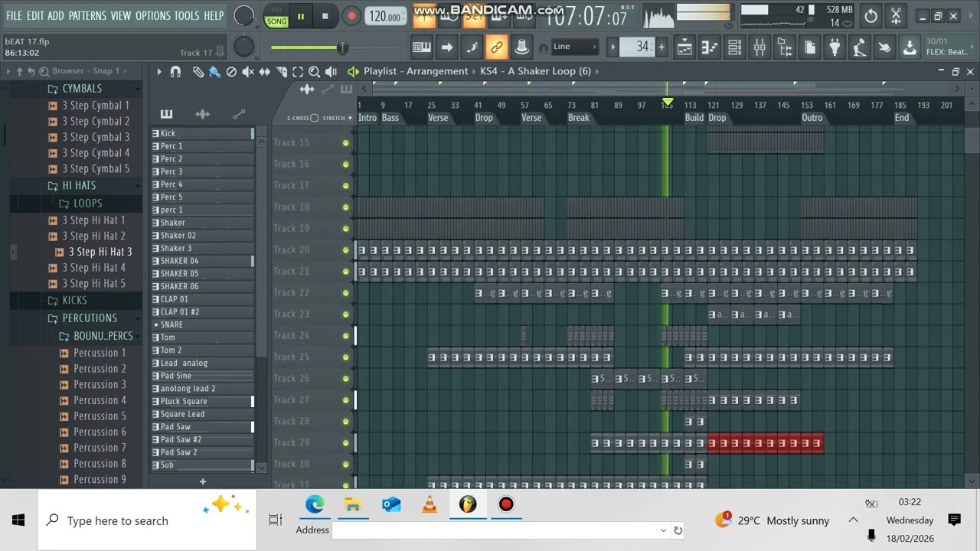Stop playback with the stop button
Screen dimensions: 980x551
(x=325, y=16)
